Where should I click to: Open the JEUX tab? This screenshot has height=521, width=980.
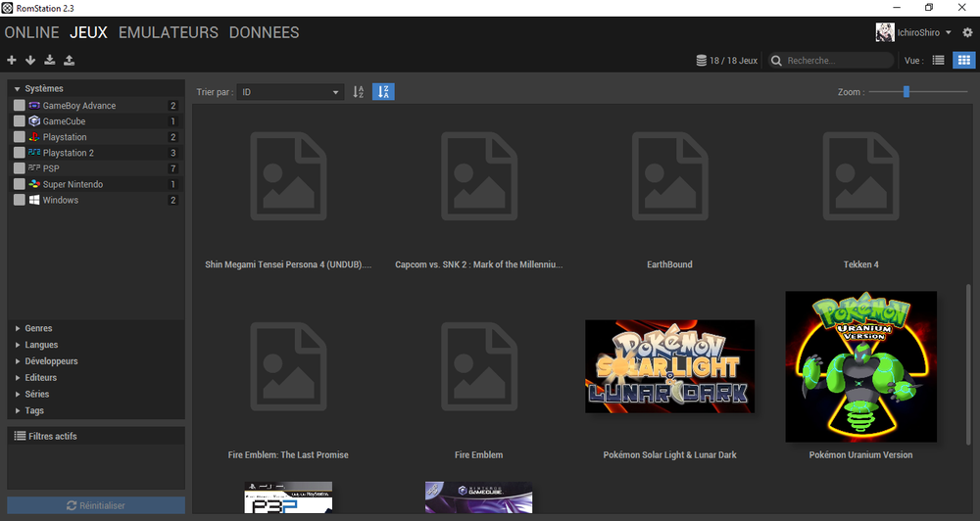[88, 32]
